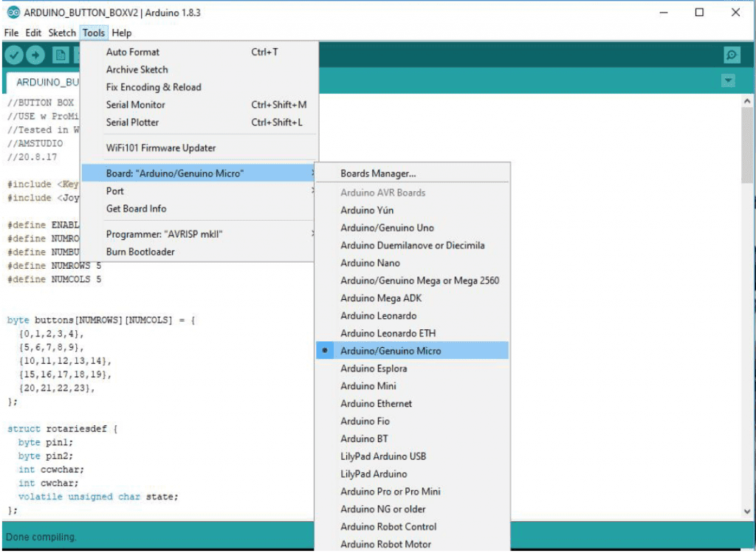Choose Auto Format from Tools menu
Viewport: 756px width, 553px height.
coord(133,52)
